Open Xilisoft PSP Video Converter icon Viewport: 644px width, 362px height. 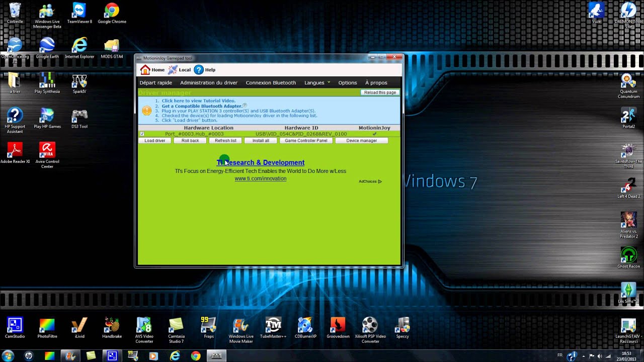point(370,330)
